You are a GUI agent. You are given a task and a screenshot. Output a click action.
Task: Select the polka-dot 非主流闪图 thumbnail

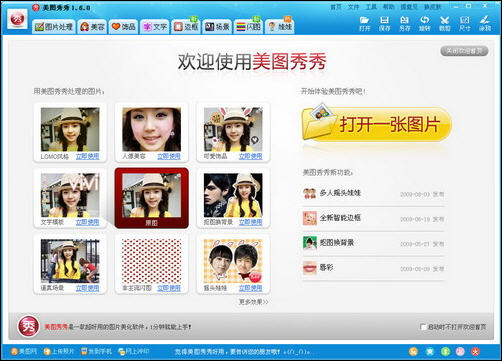tap(152, 261)
